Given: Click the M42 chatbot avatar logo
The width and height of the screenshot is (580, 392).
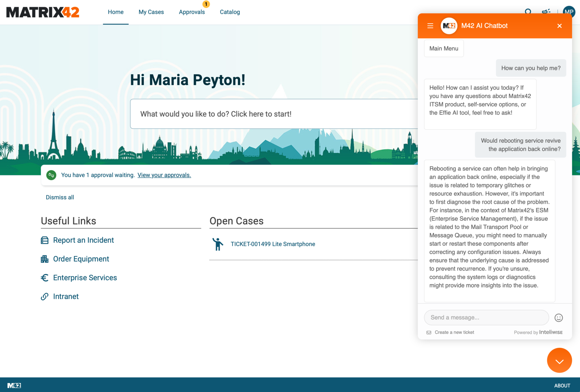Looking at the screenshot, I should pos(449,26).
